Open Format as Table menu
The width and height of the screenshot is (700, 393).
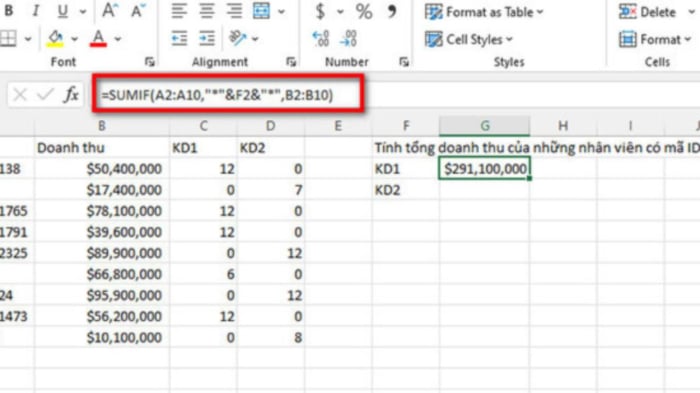point(484,12)
